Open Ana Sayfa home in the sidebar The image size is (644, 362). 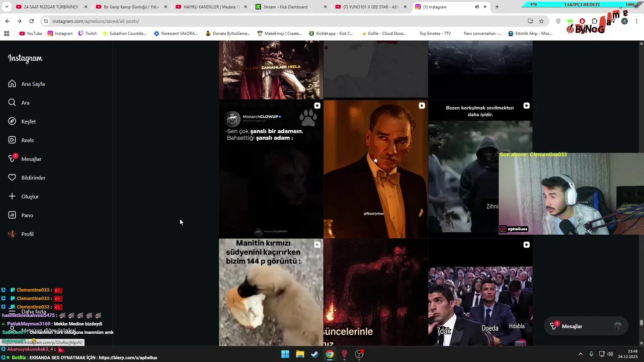pos(27,84)
